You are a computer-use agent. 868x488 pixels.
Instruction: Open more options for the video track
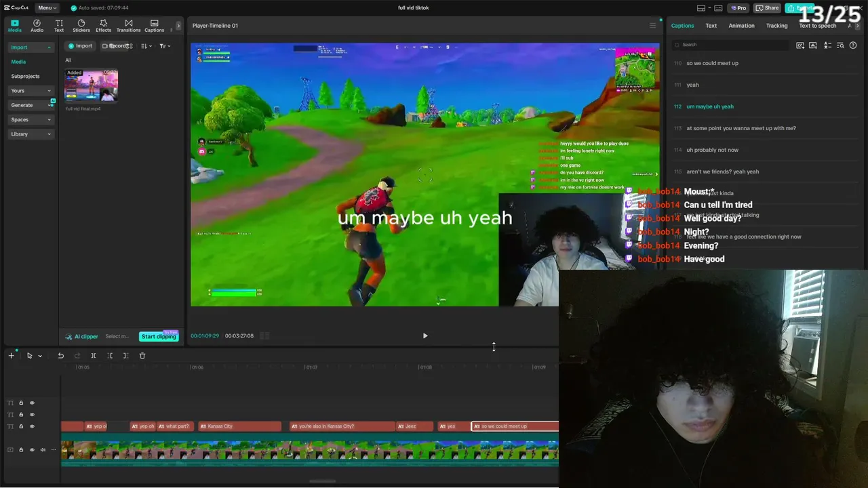pyautogui.click(x=54, y=450)
